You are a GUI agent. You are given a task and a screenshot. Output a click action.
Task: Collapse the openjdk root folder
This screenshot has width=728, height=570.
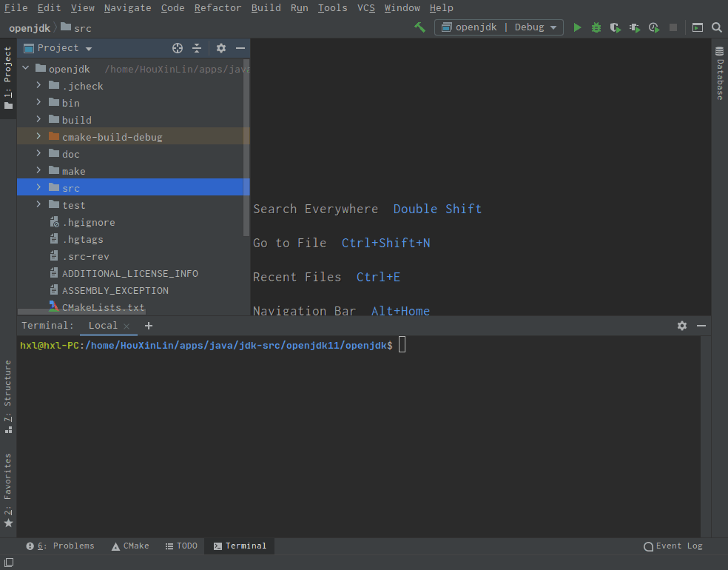point(26,68)
